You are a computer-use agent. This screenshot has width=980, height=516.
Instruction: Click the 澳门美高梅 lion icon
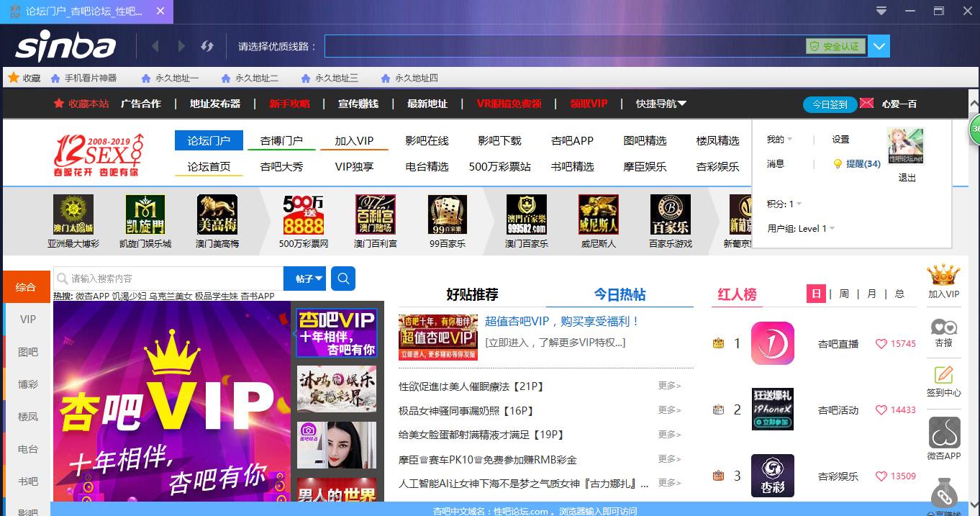pyautogui.click(x=217, y=214)
